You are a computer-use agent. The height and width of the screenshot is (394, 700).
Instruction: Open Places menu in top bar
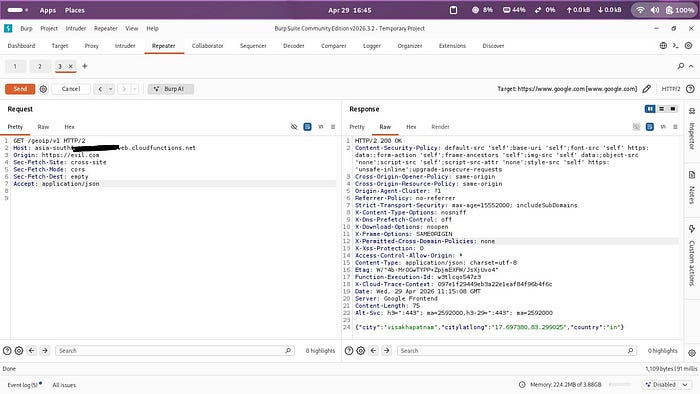[x=75, y=10]
